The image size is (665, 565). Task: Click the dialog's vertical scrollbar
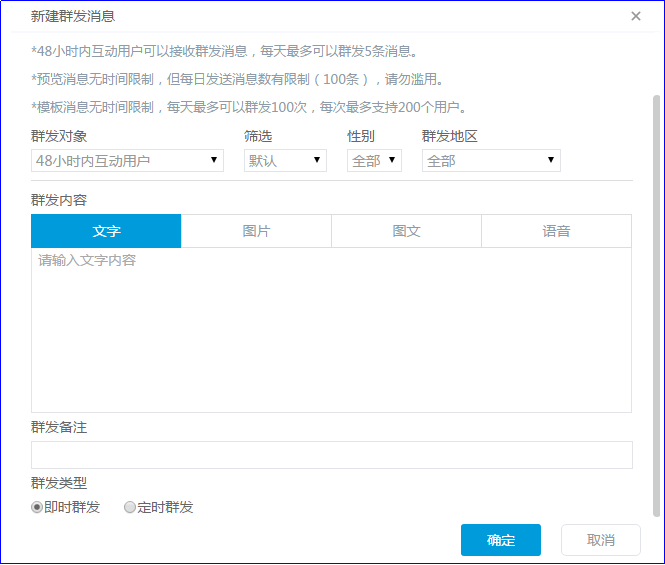[657, 300]
